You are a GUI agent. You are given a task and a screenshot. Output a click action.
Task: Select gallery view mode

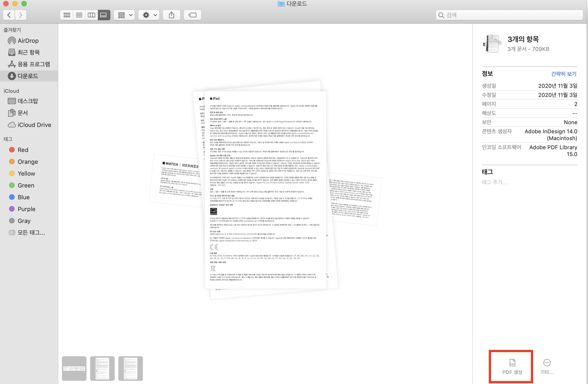click(x=104, y=15)
